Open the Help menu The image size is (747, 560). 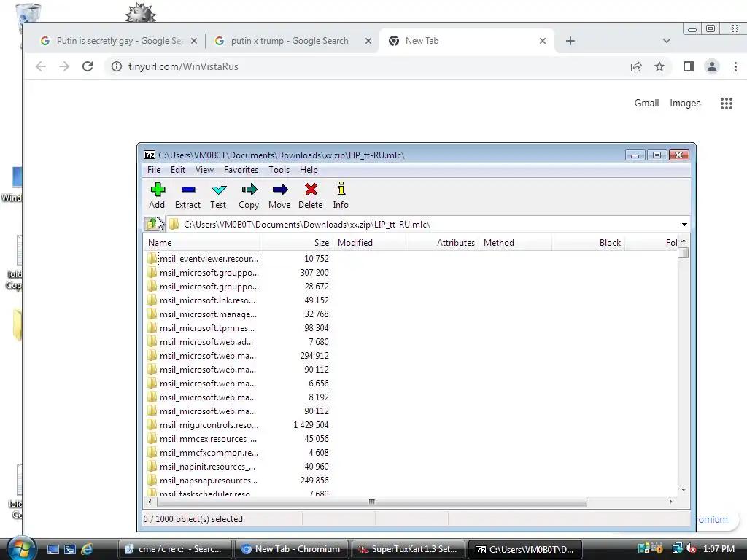click(309, 170)
